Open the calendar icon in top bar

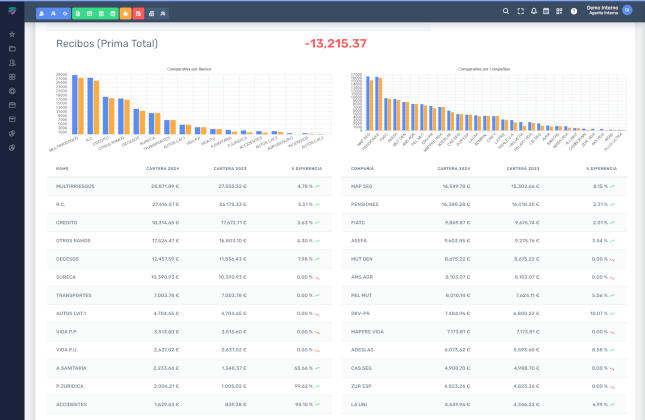tap(546, 11)
